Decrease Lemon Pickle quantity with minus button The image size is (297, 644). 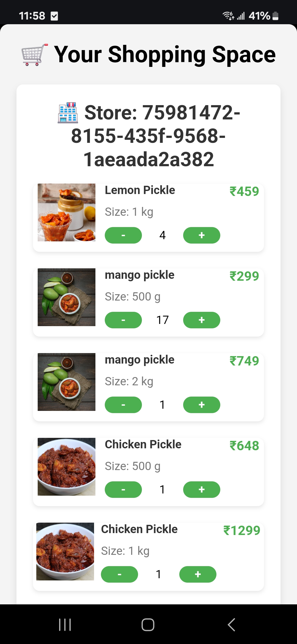tap(123, 235)
